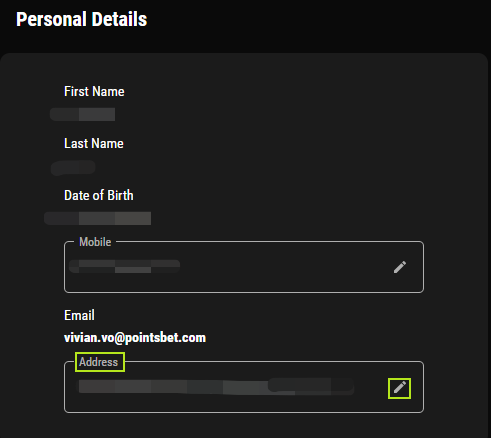491x438 pixels.
Task: Click the Email label
Action: click(79, 315)
